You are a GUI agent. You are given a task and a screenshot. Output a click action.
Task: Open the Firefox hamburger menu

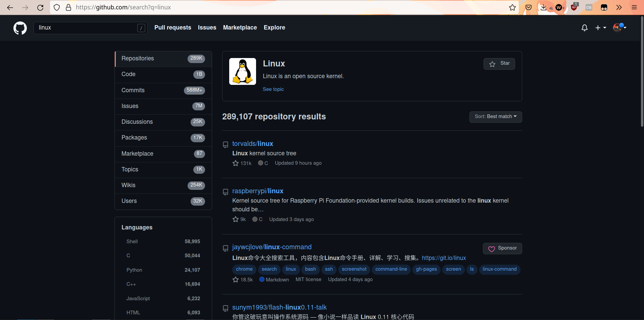point(634,7)
